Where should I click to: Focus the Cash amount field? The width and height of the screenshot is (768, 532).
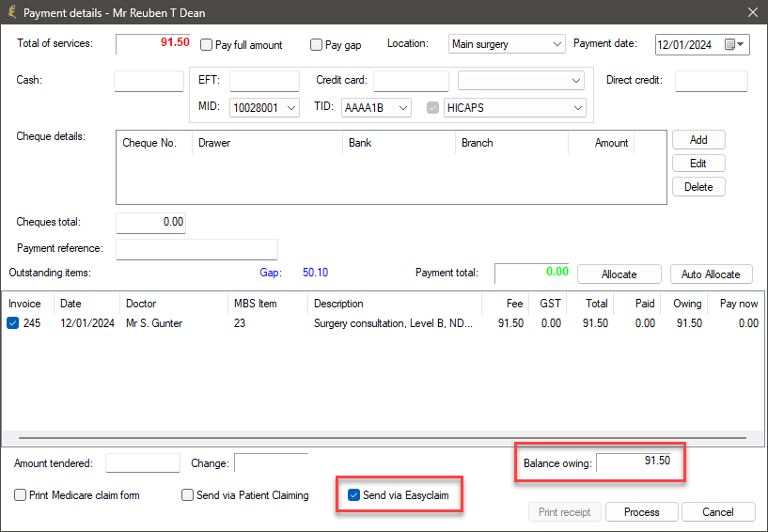[x=149, y=82]
